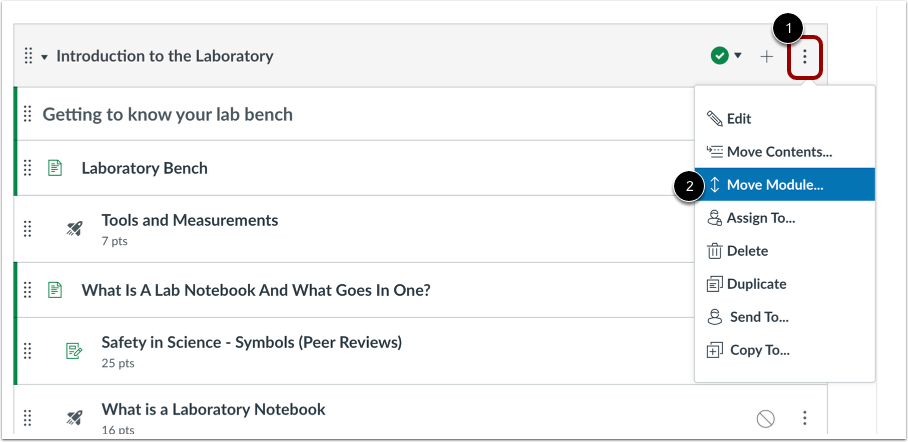Select Duplicate from the module menu

[756, 284]
